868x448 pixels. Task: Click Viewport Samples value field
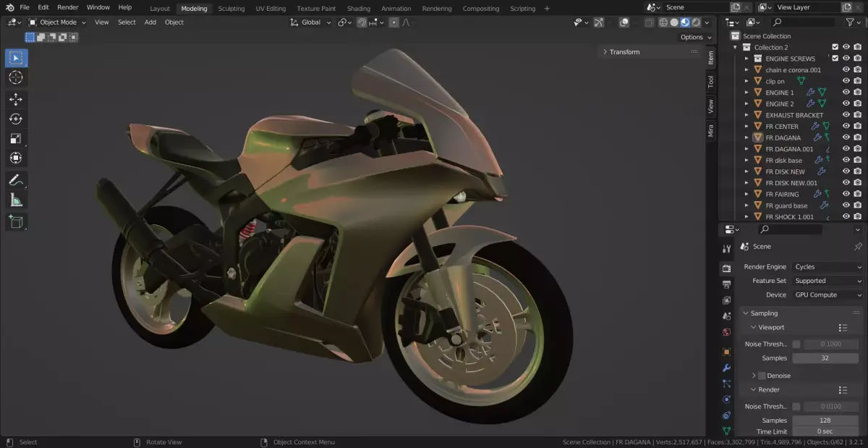pos(825,358)
